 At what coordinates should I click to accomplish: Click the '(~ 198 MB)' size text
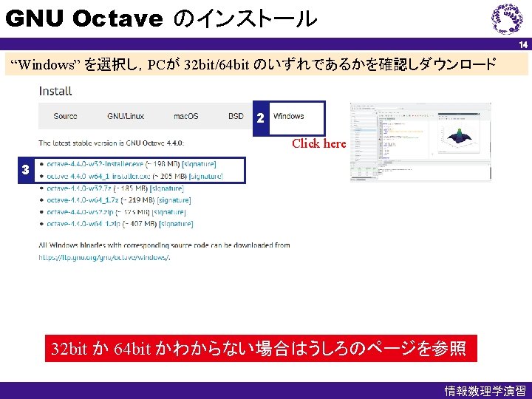[163, 164]
